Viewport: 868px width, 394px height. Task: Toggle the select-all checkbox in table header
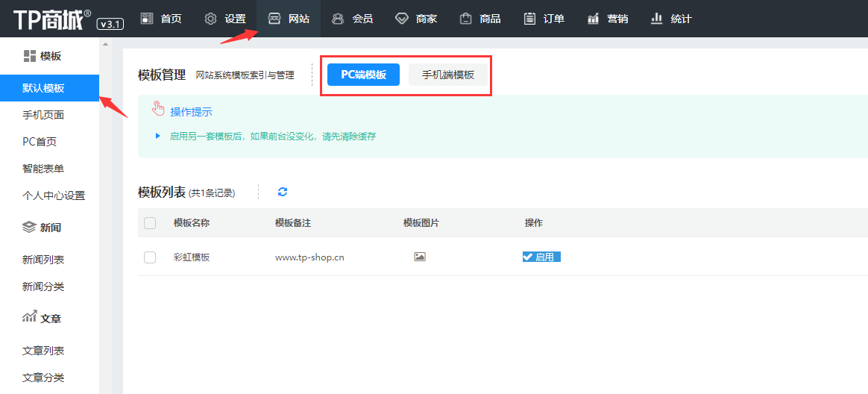150,222
